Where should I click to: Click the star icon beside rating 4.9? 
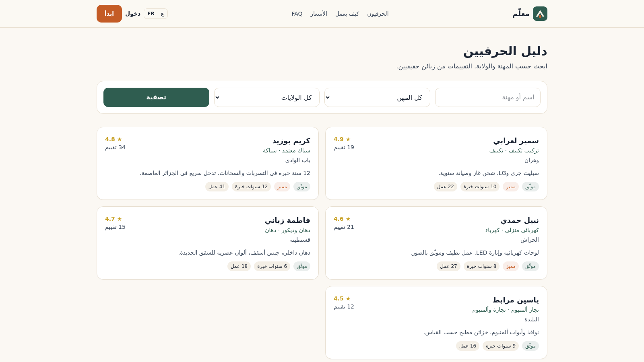pos(348,139)
